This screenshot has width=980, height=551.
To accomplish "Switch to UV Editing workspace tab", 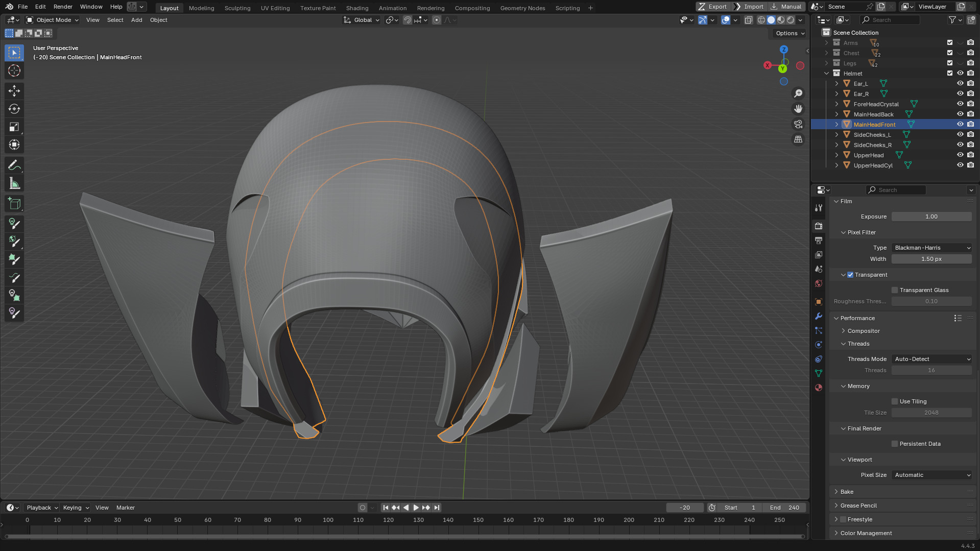I will [275, 8].
